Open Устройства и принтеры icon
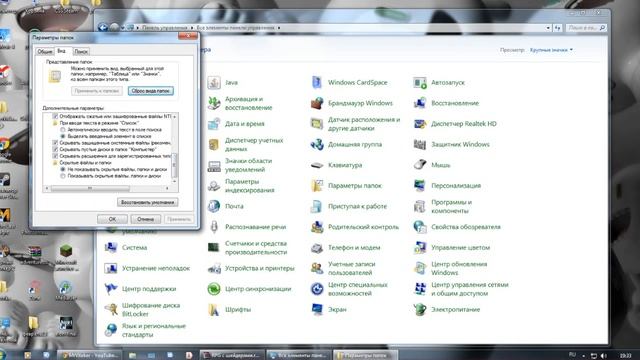The image size is (640, 360). tap(214, 268)
